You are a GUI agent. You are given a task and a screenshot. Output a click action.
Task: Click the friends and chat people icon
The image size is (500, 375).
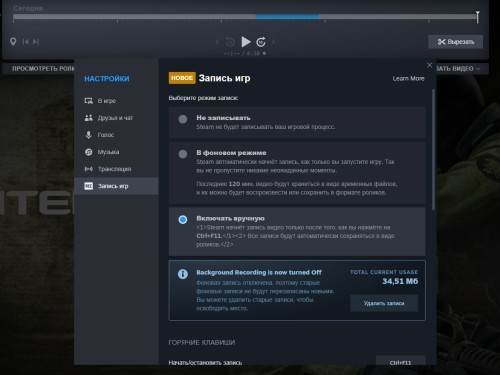(x=89, y=118)
